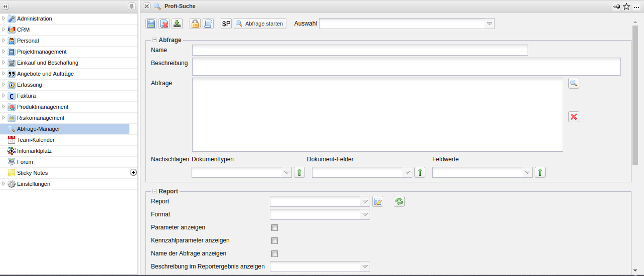Toggle the 'Kennzahlparameter anzeigen' checkbox
Screen dimensions: 644x276
click(274, 241)
